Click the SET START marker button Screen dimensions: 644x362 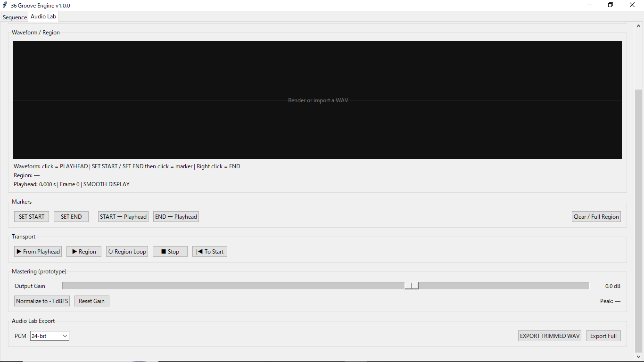32,217
